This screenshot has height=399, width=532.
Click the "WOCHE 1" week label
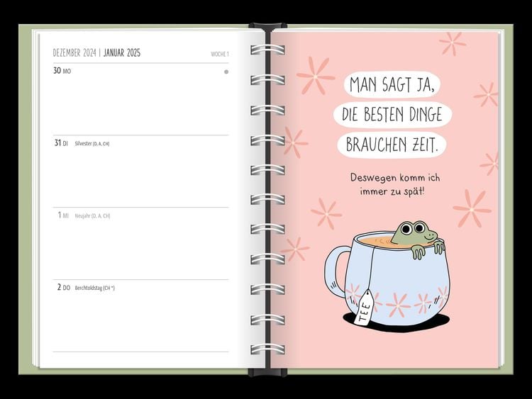click(219, 55)
